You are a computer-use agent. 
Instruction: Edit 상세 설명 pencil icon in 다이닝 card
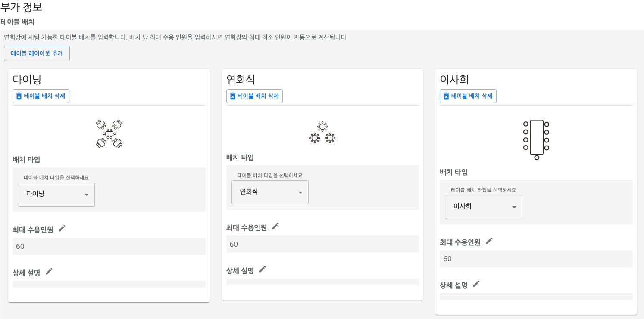(49, 272)
